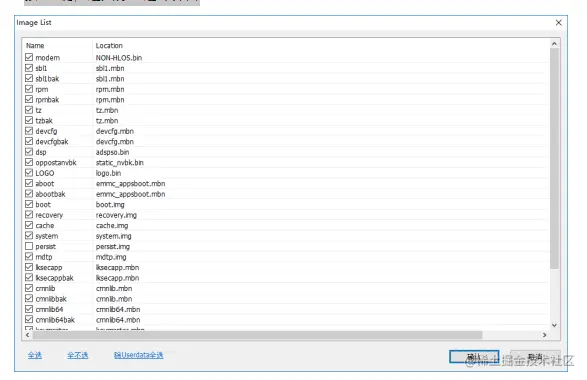This screenshot has height=380, width=587.
Task: Select the logo.bin location cell
Action: [x=108, y=173]
